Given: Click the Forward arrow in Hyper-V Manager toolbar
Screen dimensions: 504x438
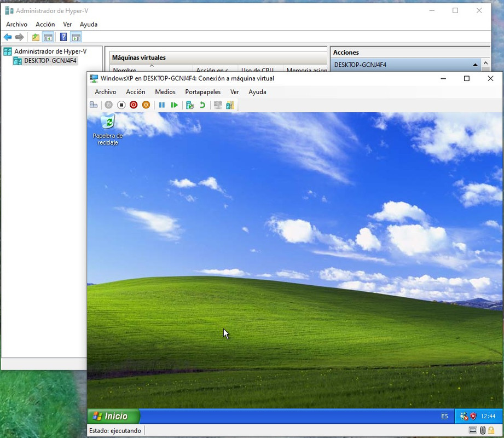Looking at the screenshot, I should point(19,37).
